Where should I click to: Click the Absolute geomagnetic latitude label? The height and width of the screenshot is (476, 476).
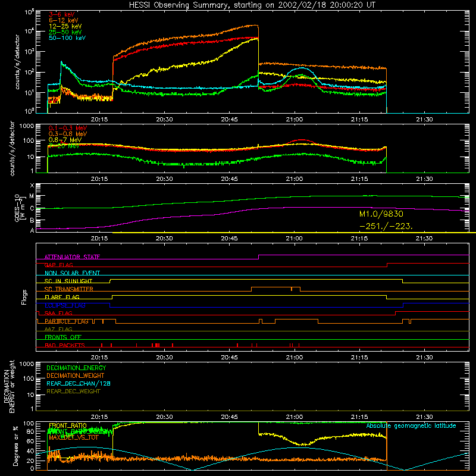411,426
